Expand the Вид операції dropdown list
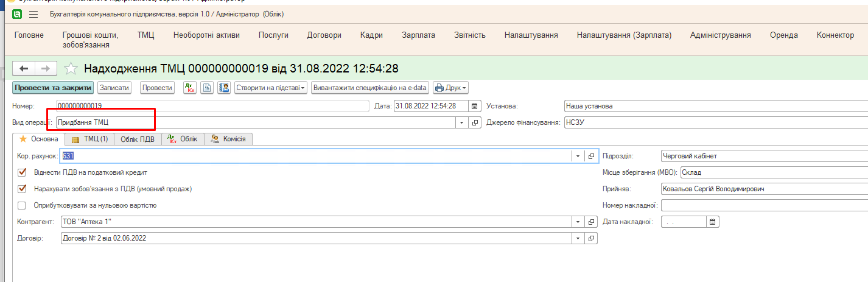Image resolution: width=868 pixels, height=282 pixels. pos(461,122)
